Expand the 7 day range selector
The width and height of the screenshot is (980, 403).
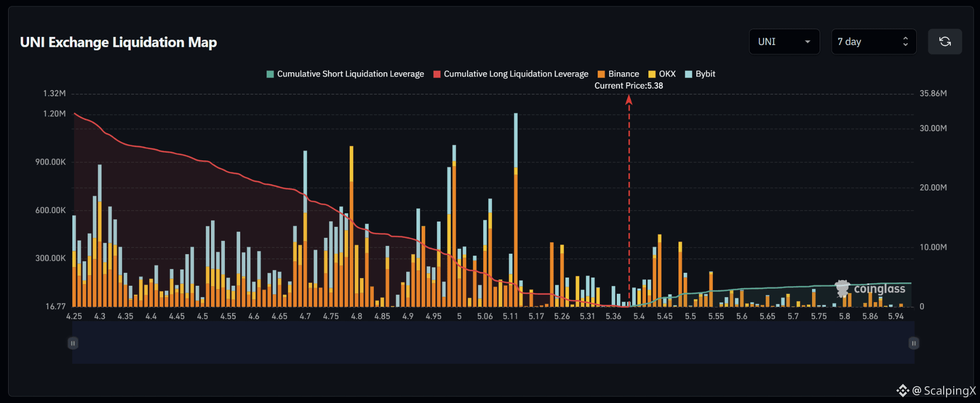(x=874, y=42)
